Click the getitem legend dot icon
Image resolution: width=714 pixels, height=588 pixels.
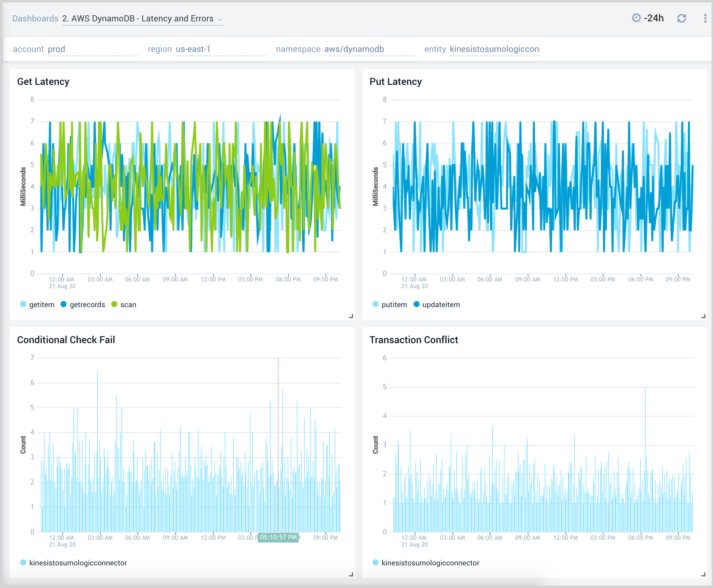[23, 304]
